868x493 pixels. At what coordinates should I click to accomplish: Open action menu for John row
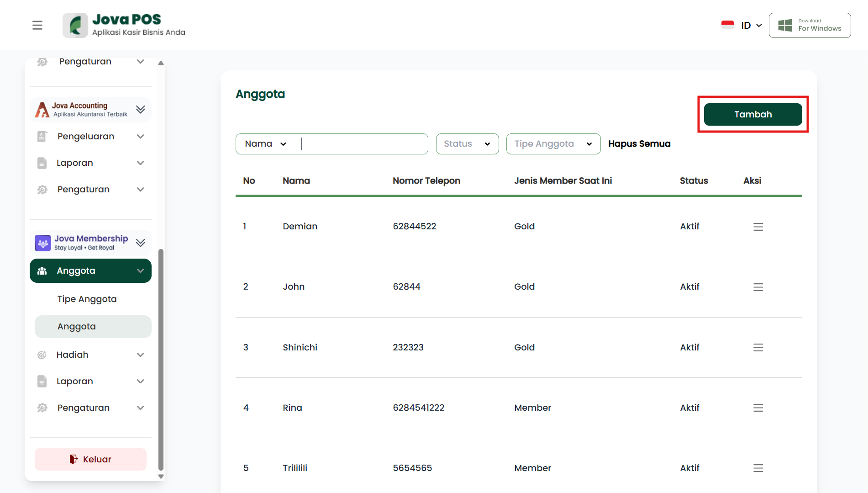(x=758, y=287)
